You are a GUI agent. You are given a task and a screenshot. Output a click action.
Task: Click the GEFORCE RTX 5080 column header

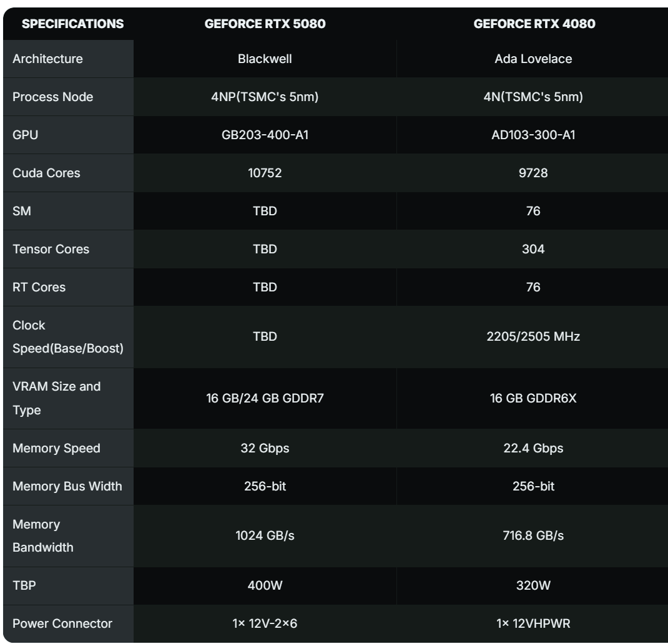coord(265,24)
